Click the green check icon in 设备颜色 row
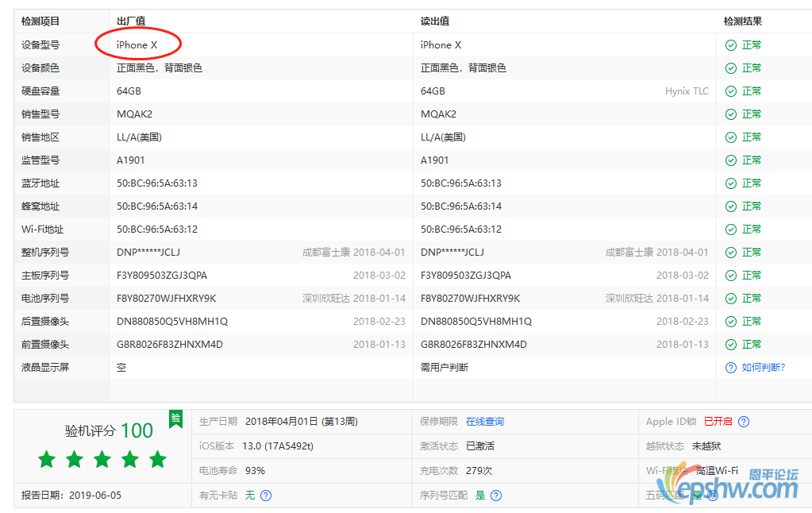The height and width of the screenshot is (513, 812). pyautogui.click(x=731, y=67)
